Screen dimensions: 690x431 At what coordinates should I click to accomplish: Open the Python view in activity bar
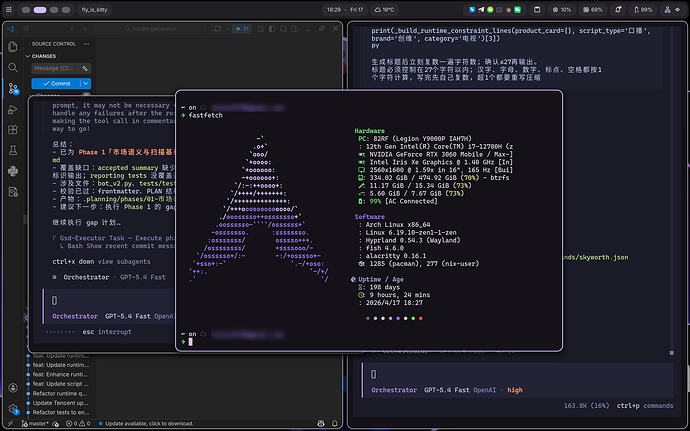pos(13,171)
